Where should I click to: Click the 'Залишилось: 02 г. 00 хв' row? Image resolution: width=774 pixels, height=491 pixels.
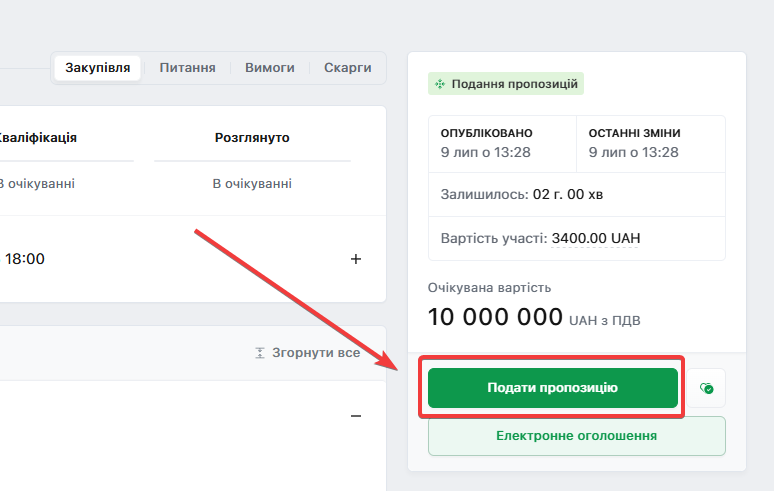click(576, 194)
